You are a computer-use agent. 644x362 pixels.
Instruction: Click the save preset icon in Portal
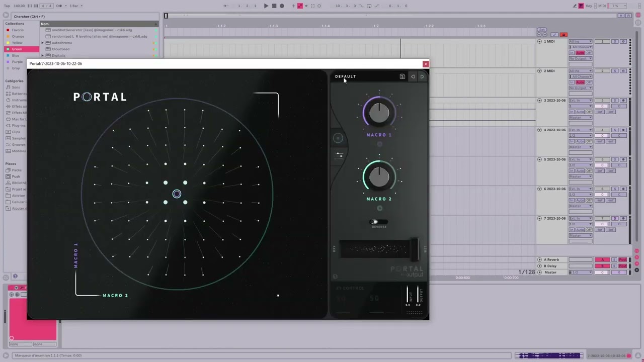(402, 76)
